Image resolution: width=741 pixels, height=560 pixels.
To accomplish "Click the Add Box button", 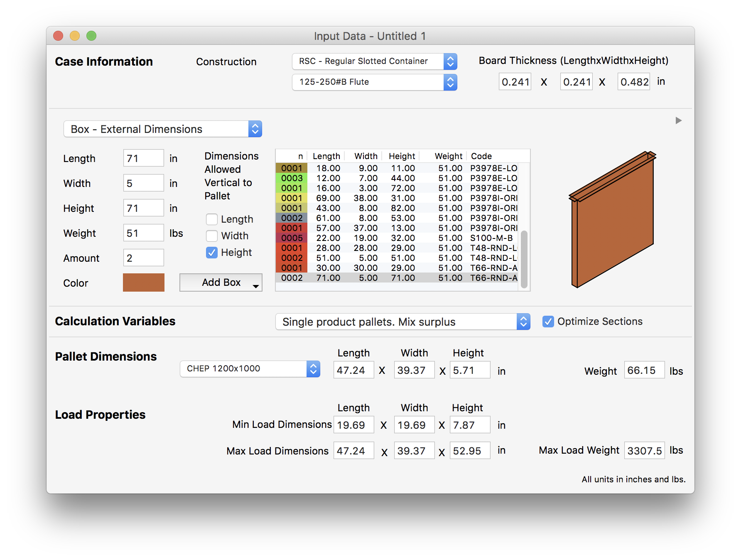I will 221,282.
